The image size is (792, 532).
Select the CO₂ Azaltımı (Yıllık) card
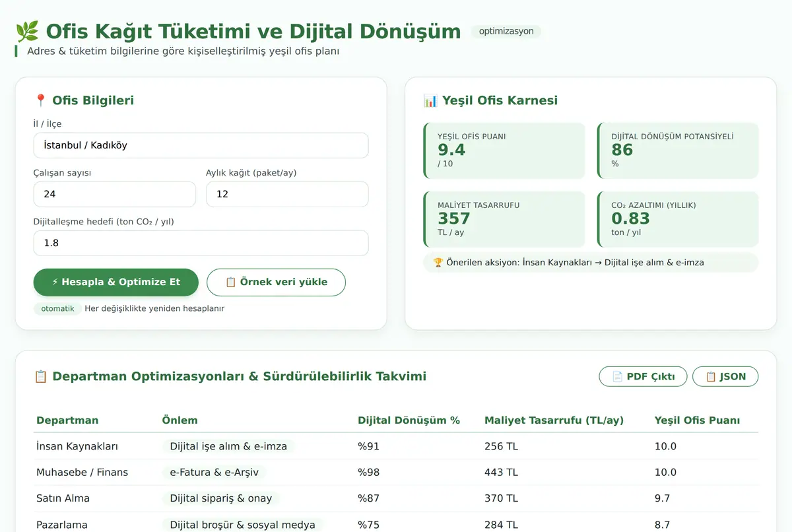click(x=678, y=219)
